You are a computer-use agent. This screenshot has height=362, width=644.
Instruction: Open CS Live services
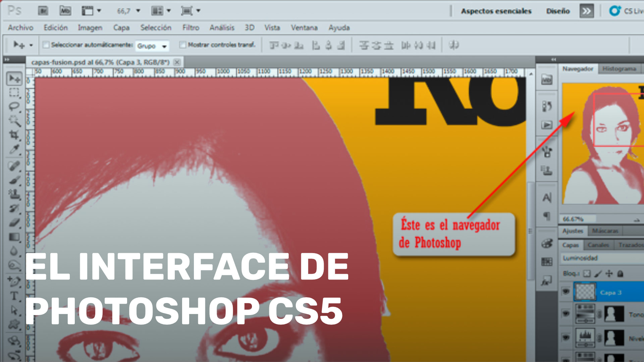[627, 11]
